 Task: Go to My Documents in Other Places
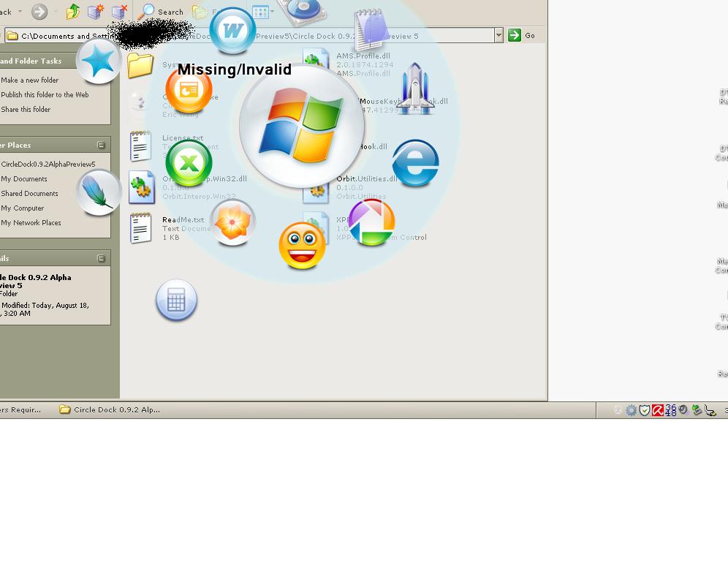click(23, 179)
